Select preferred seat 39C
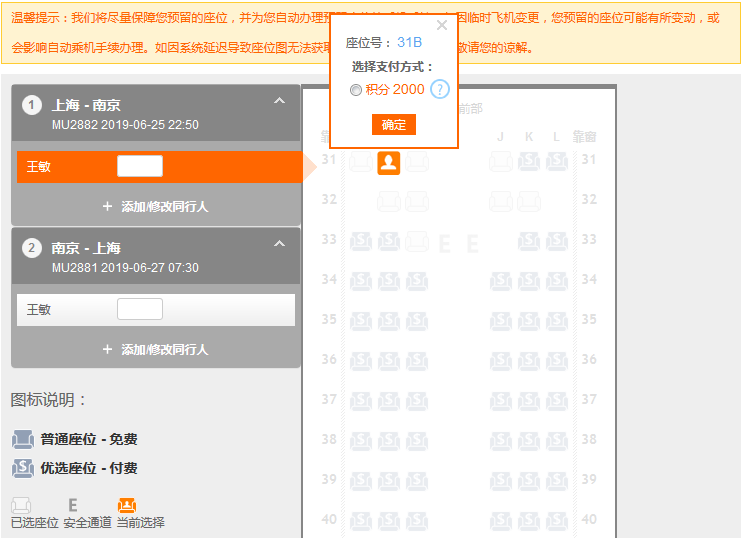Image resolution: width=742 pixels, height=538 pixels. tap(416, 482)
